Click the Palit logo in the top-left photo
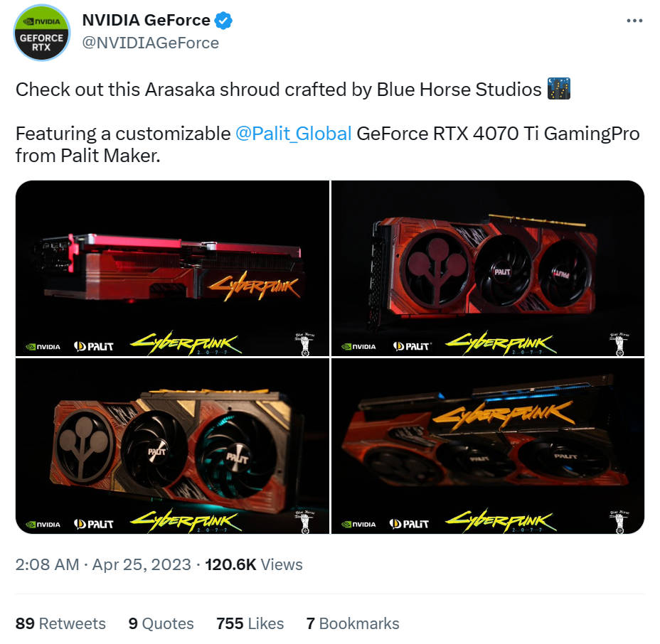The image size is (660, 644). [x=93, y=346]
